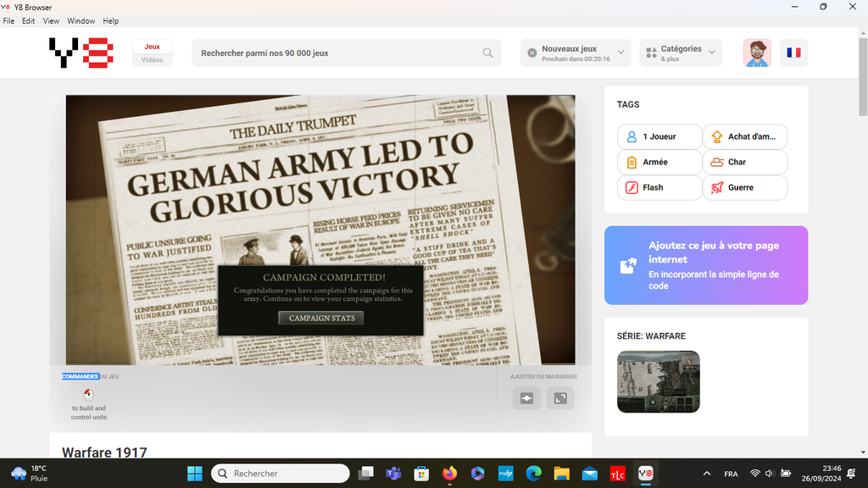The width and height of the screenshot is (868, 488).
Task: Click the adjust game size icon
Action: click(526, 398)
